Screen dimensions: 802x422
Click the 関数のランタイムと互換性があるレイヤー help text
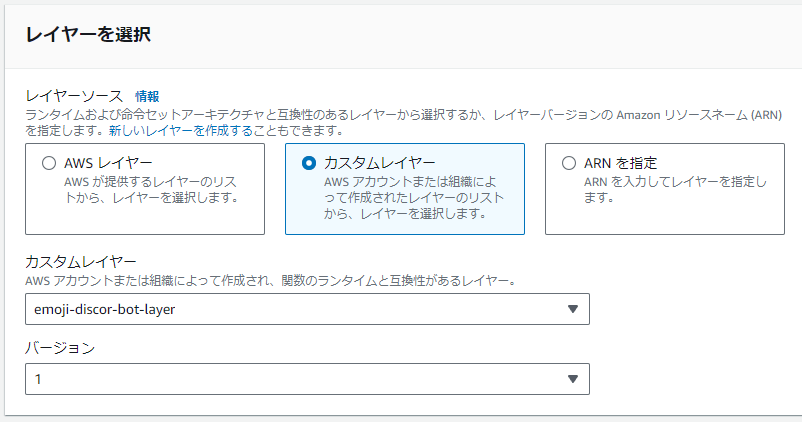(271, 281)
